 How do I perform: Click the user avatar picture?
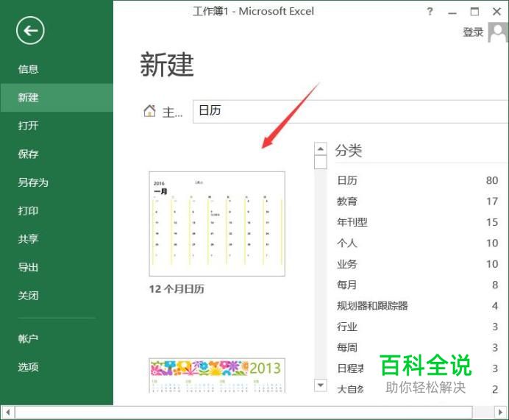498,32
